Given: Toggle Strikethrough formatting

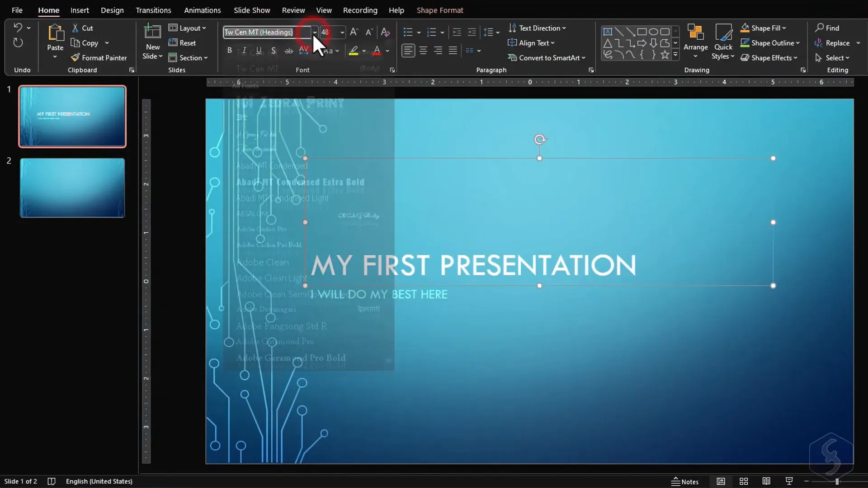Looking at the screenshot, I should point(288,51).
